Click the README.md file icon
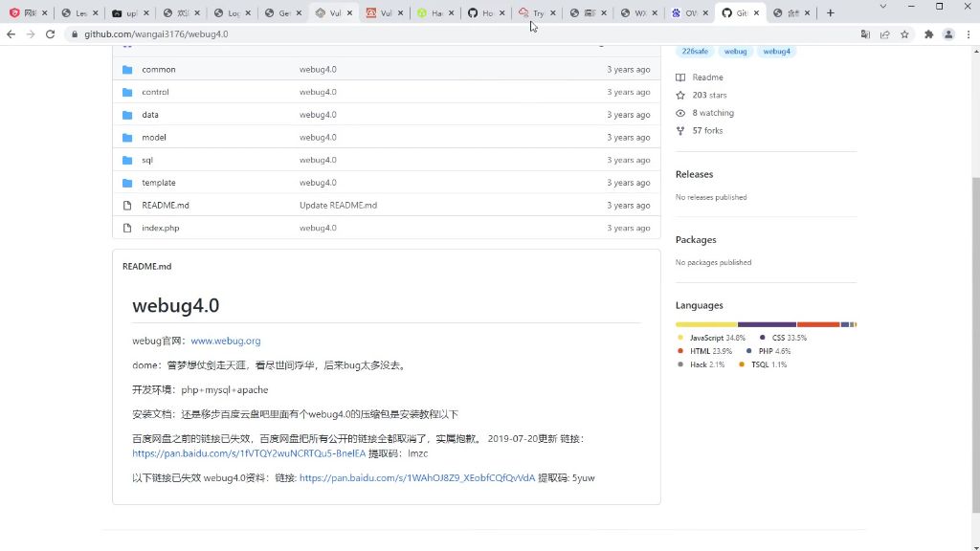980x551 pixels. point(127,206)
